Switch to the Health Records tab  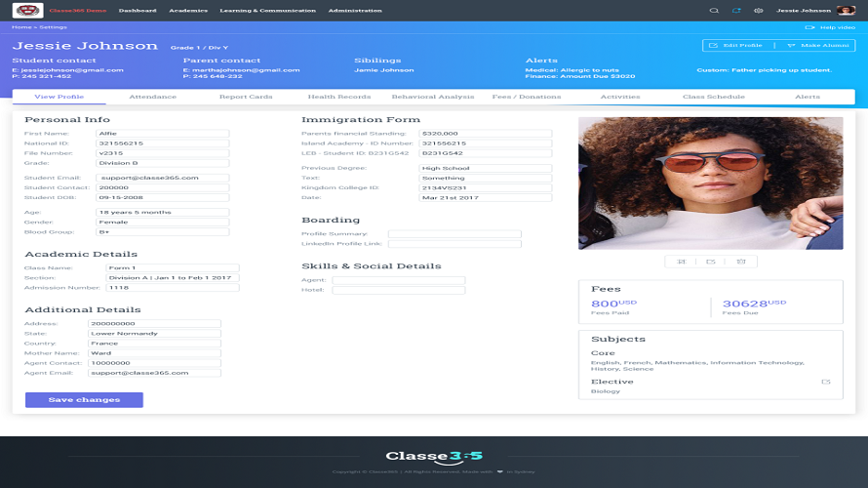[339, 97]
